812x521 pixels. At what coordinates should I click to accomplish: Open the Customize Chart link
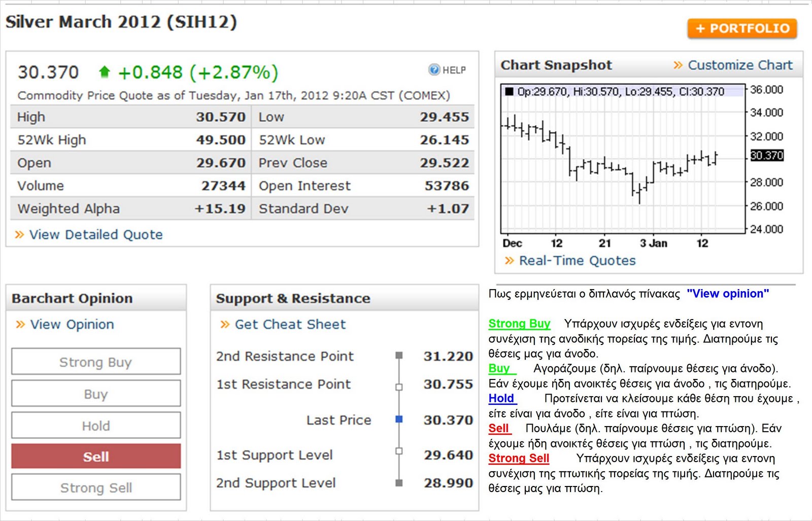point(740,65)
